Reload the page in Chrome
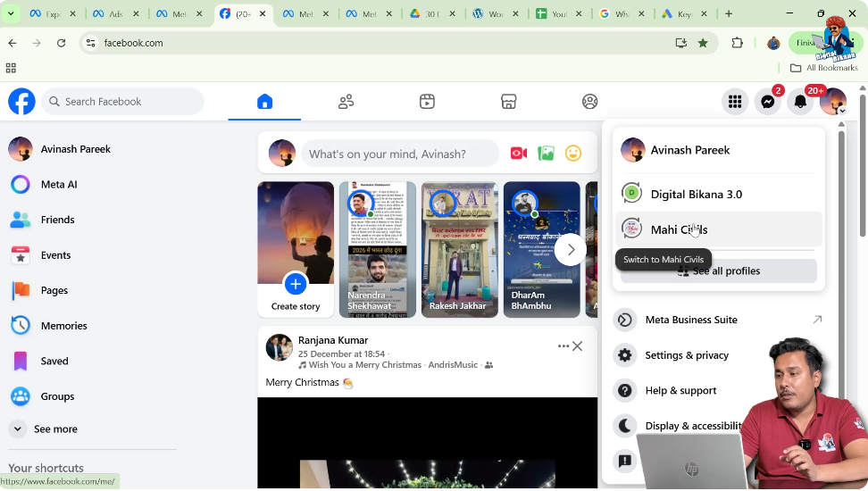 [61, 43]
